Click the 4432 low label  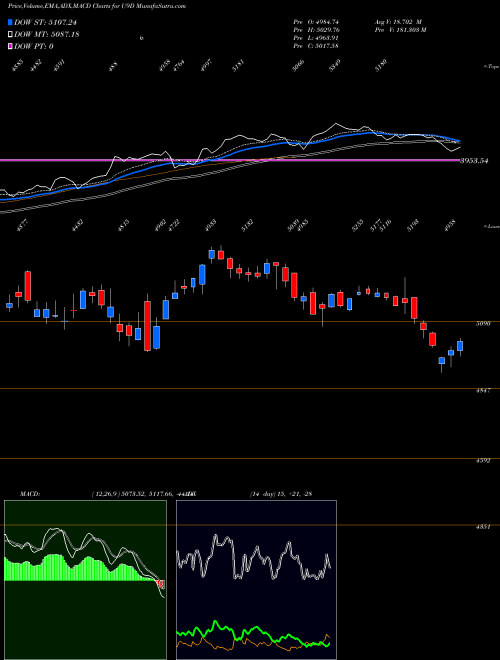(x=77, y=224)
